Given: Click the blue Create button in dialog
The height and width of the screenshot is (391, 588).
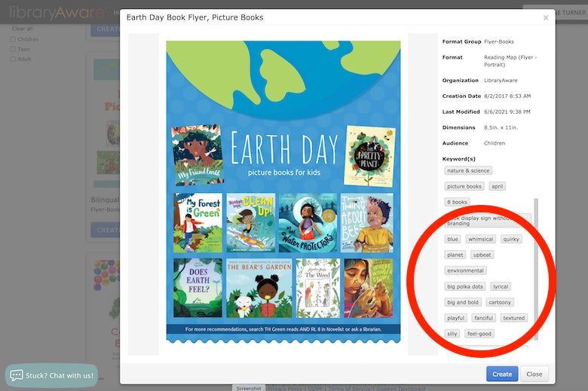Looking at the screenshot, I should coord(502,374).
